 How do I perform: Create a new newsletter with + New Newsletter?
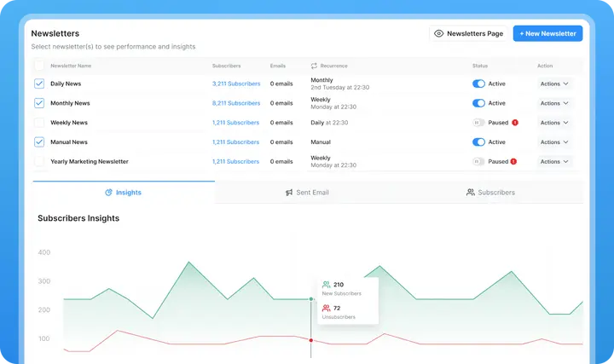pos(547,33)
